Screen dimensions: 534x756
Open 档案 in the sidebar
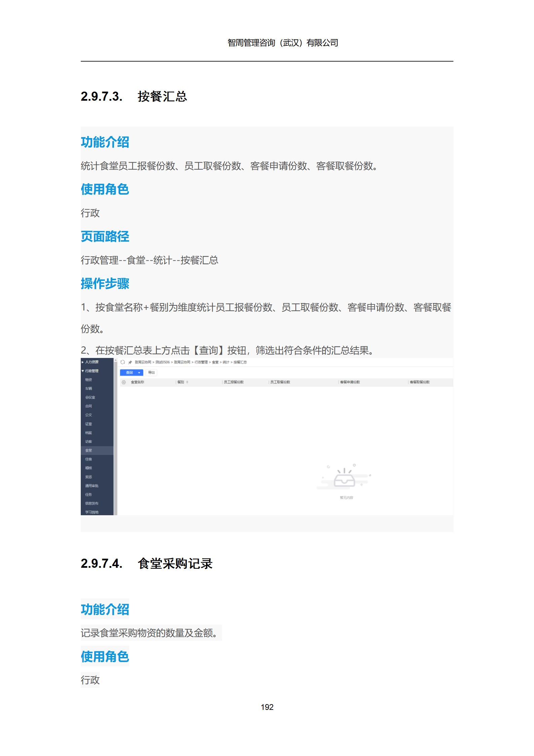(x=88, y=433)
